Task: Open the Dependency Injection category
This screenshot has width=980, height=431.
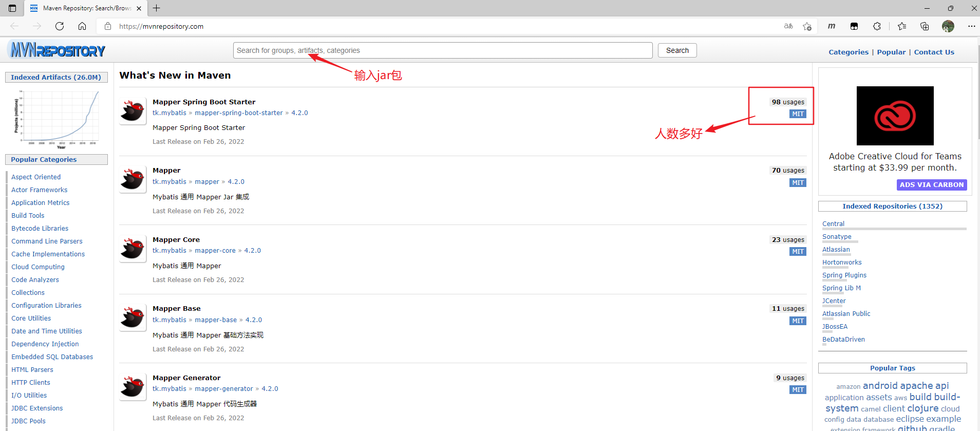Action: click(45, 344)
